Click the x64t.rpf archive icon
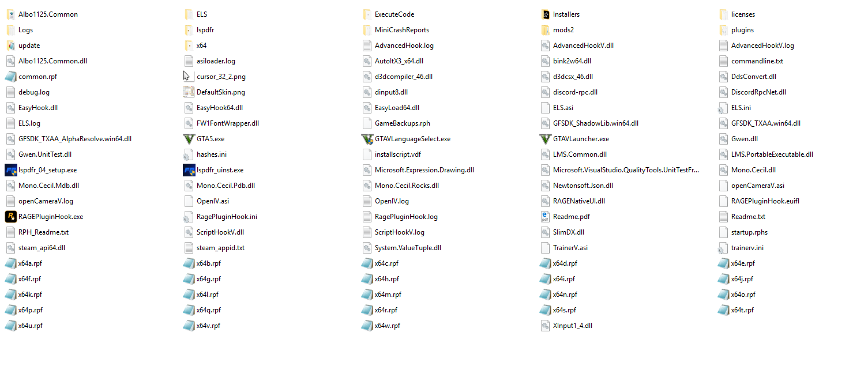868x366 pixels. (724, 310)
